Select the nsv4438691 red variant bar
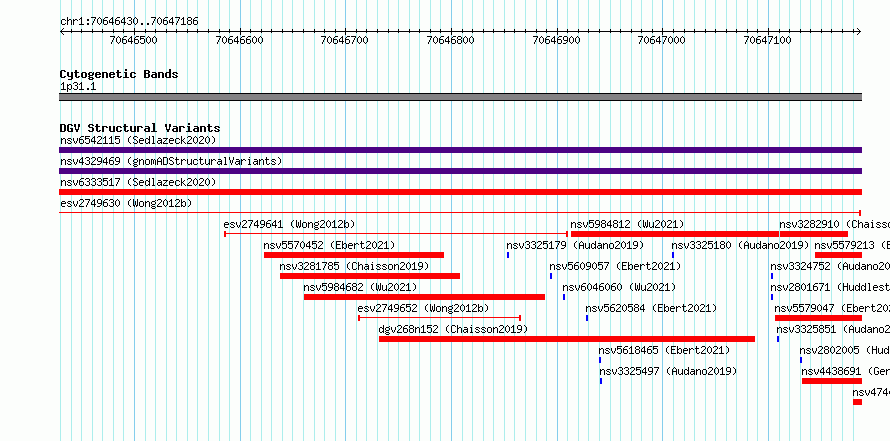 832,381
